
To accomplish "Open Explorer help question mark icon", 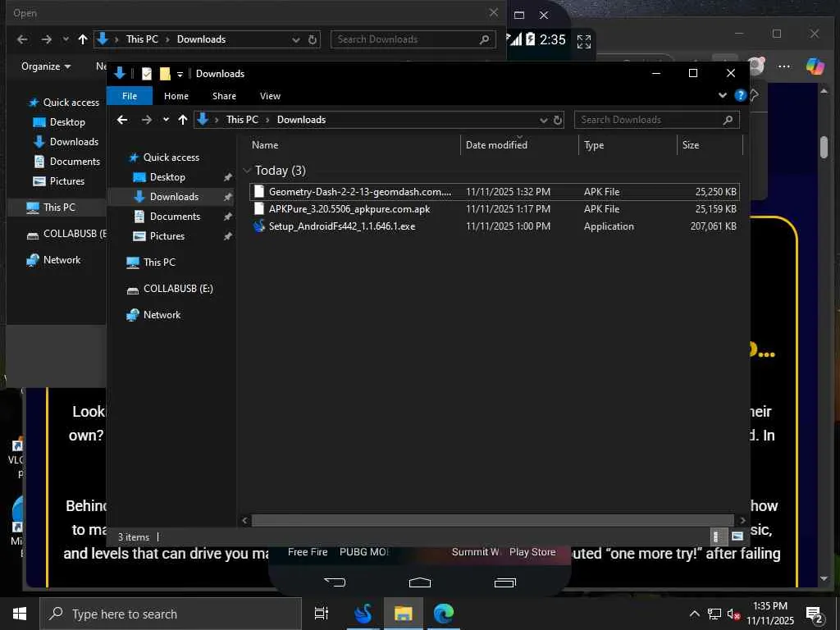I will 741,95.
